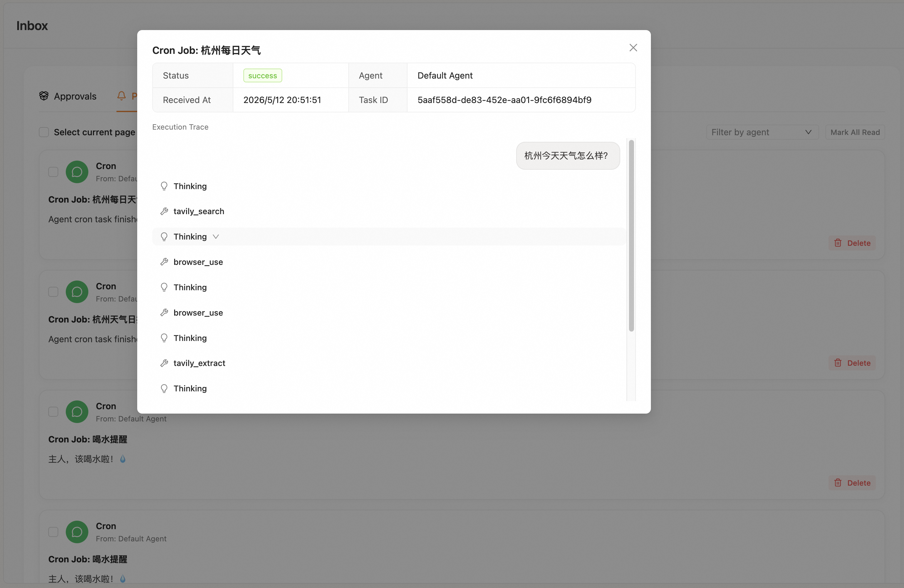Select the Task ID value text
The width and height of the screenshot is (904, 588).
(x=504, y=100)
